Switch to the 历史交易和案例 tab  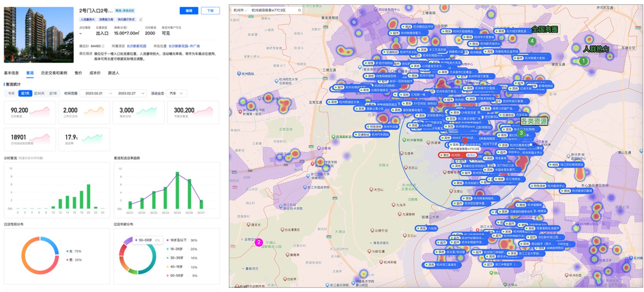coord(54,73)
